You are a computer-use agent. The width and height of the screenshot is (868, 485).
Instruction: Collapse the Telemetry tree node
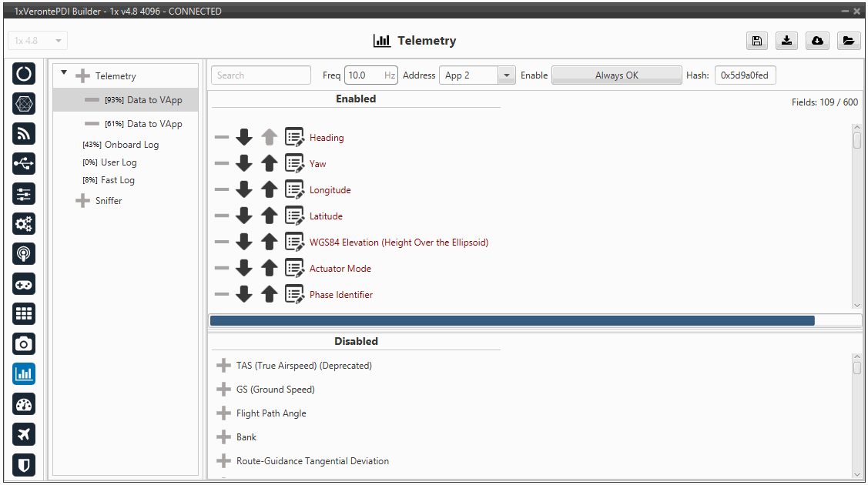64,75
